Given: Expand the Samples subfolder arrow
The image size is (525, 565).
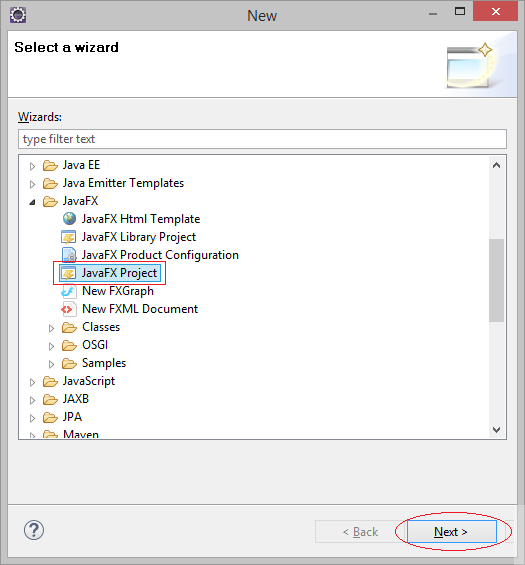Looking at the screenshot, I should pyautogui.click(x=52, y=364).
